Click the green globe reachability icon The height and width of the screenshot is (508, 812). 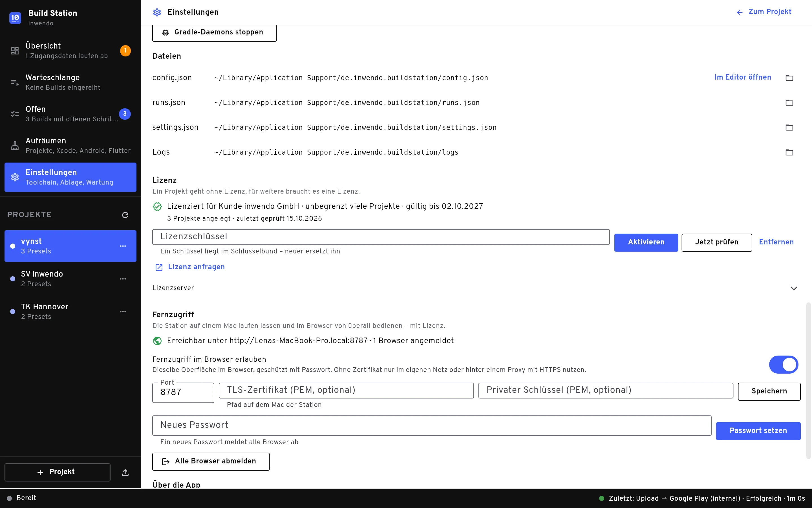point(157,341)
